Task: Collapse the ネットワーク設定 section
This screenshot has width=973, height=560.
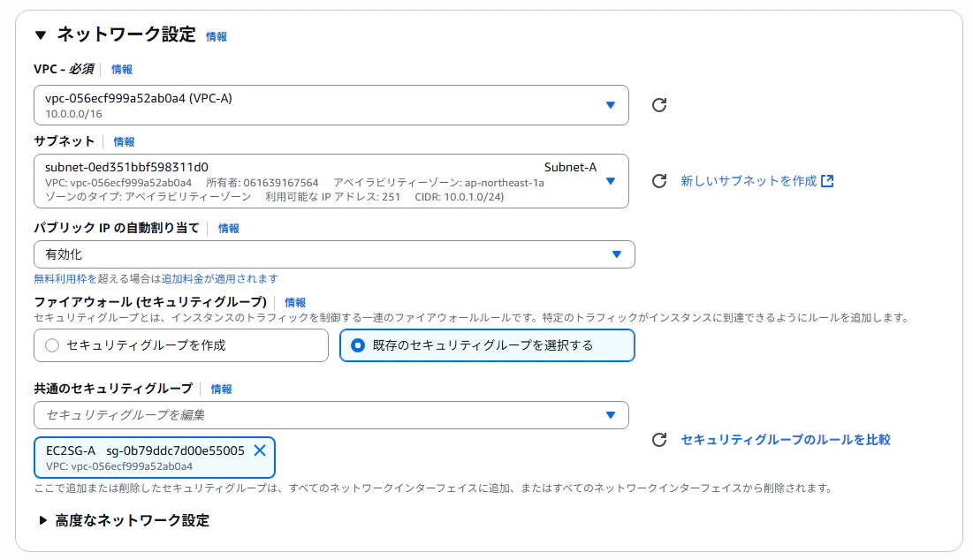Action: click(41, 34)
